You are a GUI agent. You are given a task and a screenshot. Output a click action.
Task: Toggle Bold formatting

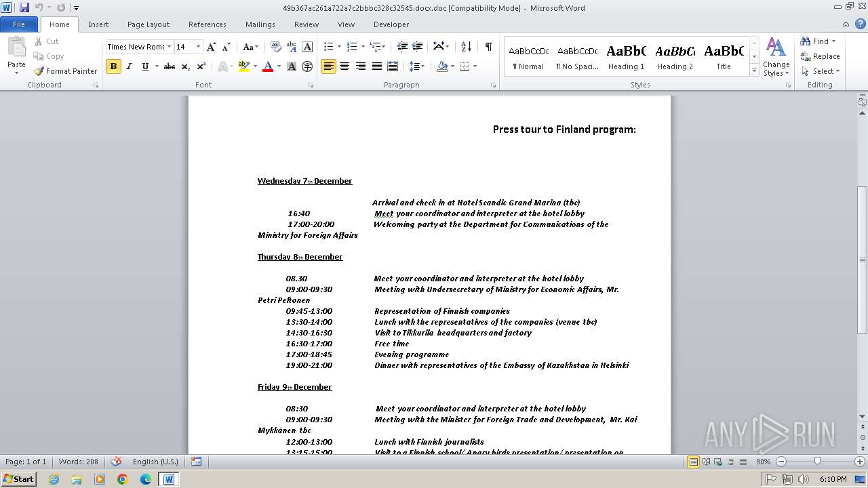pos(113,66)
